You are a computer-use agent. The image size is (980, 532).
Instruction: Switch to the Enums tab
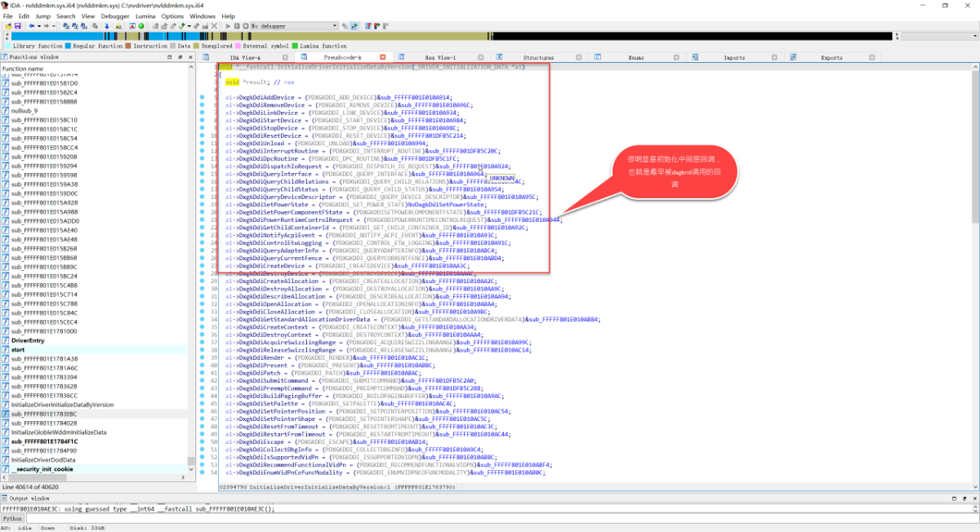point(636,58)
